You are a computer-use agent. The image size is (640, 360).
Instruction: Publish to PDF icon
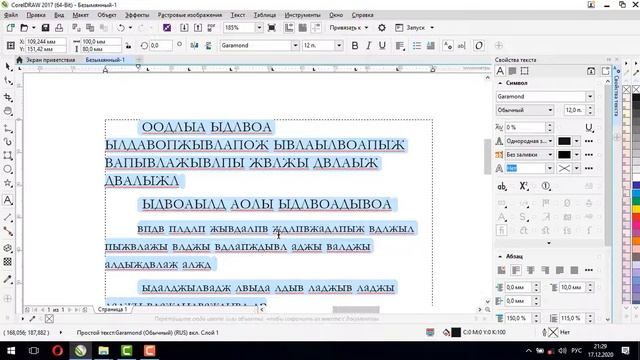211,28
